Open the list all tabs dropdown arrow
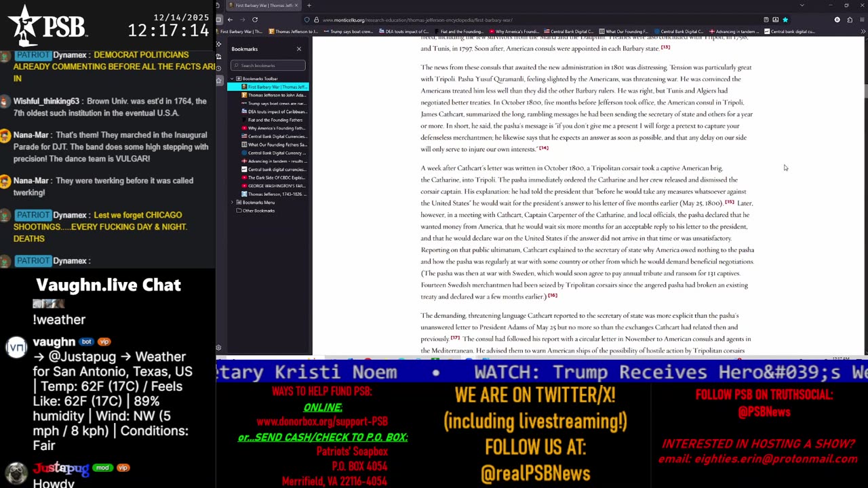868x488 pixels. (x=802, y=5)
